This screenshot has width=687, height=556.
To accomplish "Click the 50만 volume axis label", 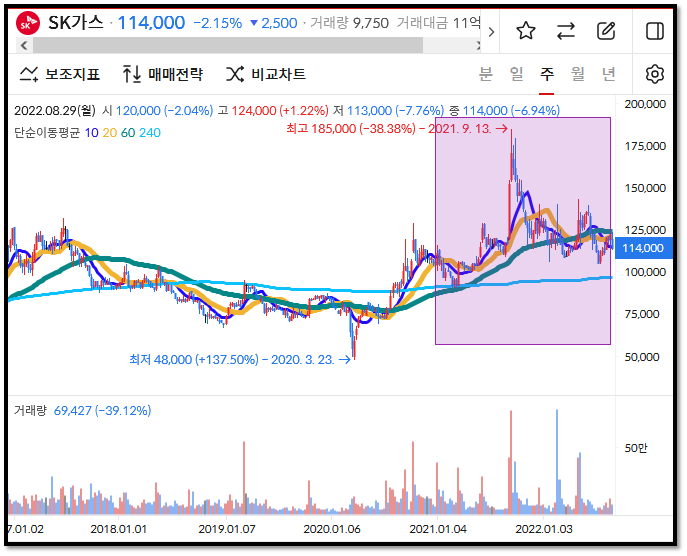I will [x=636, y=448].
